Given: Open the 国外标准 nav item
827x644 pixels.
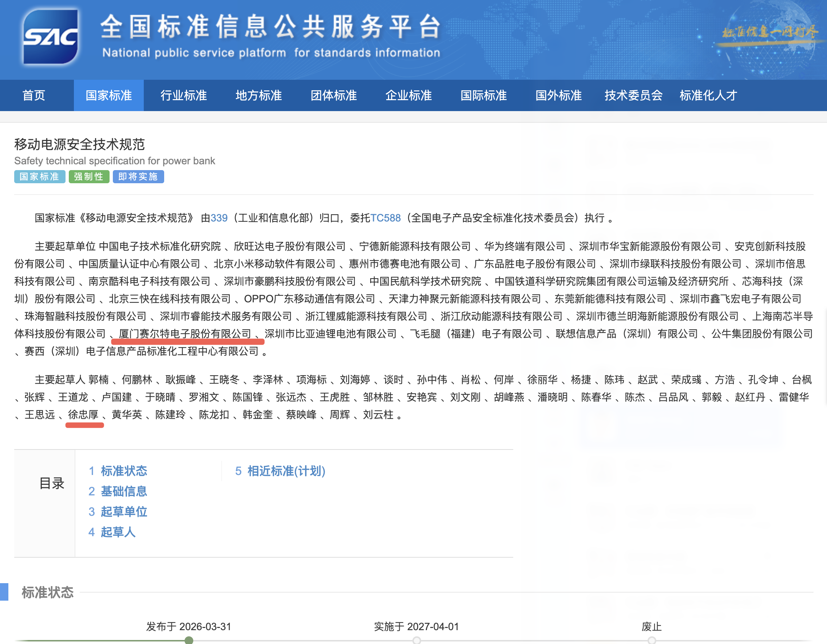Looking at the screenshot, I should 558,95.
